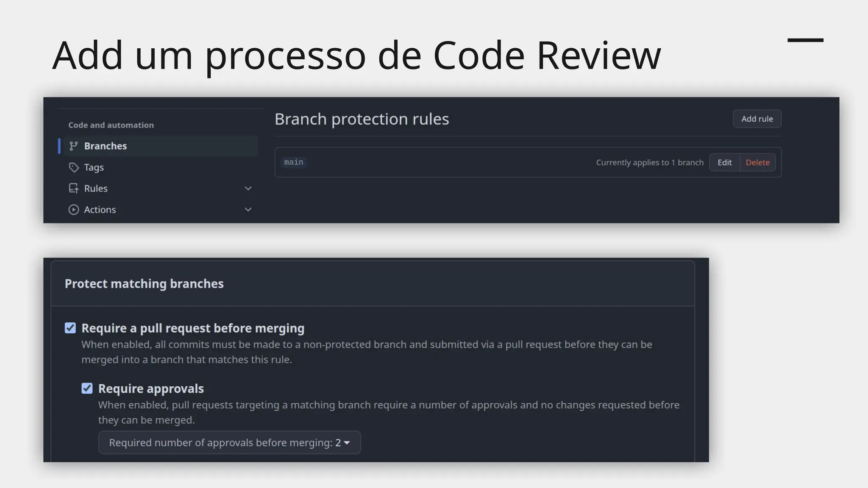Viewport: 868px width, 488px height.
Task: Delete the main branch protection rule
Action: point(758,163)
